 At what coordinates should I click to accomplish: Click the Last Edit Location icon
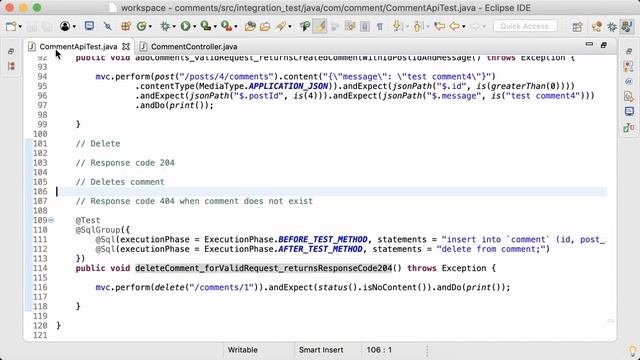pos(439,27)
